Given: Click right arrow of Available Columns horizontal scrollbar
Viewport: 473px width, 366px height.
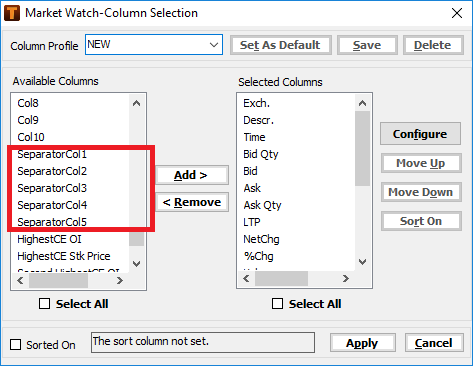Looking at the screenshot, I should (x=120, y=281).
